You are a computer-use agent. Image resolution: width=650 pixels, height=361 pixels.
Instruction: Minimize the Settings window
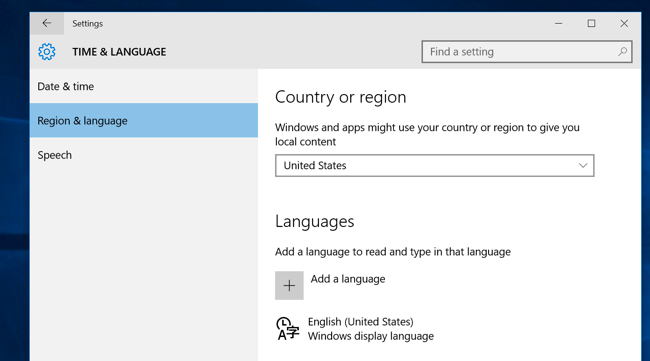point(559,24)
